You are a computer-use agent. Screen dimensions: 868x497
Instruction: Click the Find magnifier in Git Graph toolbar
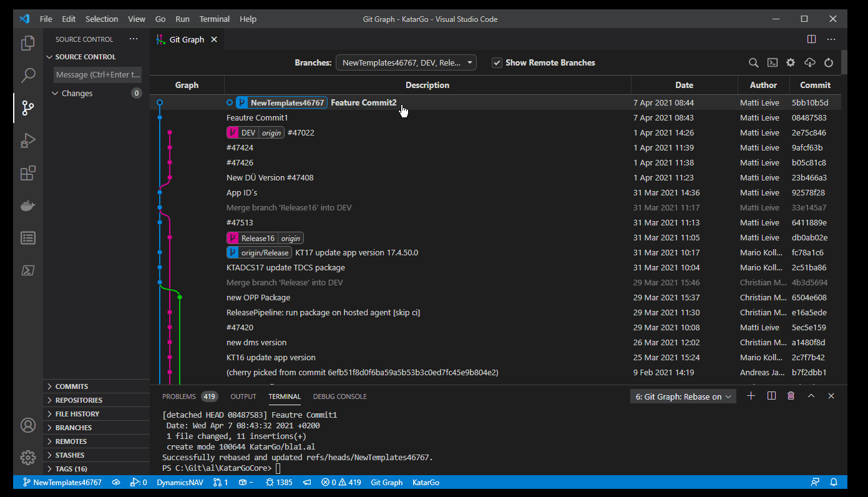(x=754, y=62)
